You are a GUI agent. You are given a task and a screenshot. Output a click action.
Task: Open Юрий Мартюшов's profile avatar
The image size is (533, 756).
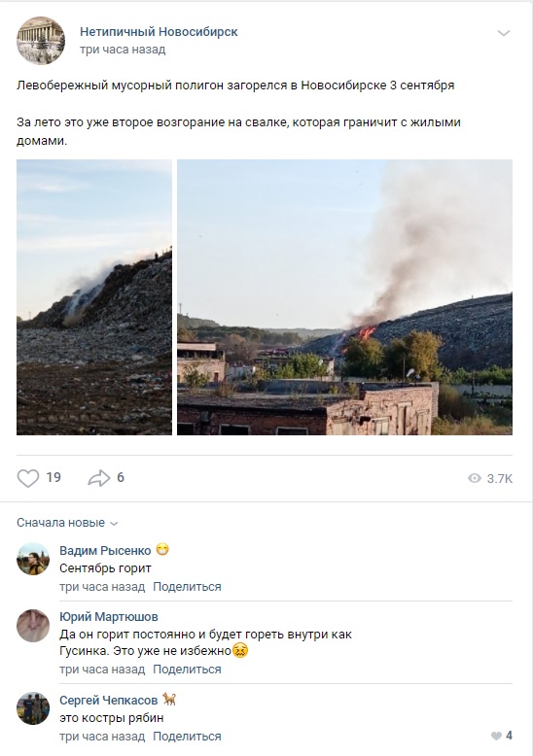[33, 626]
